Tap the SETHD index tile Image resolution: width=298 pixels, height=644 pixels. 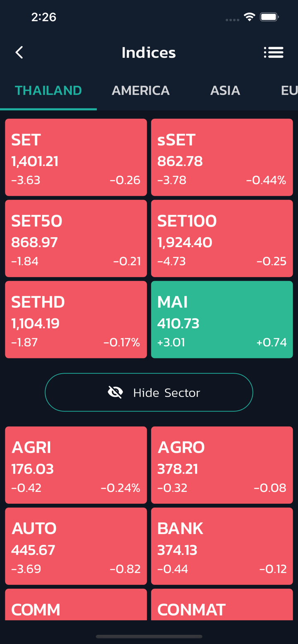[x=76, y=320]
